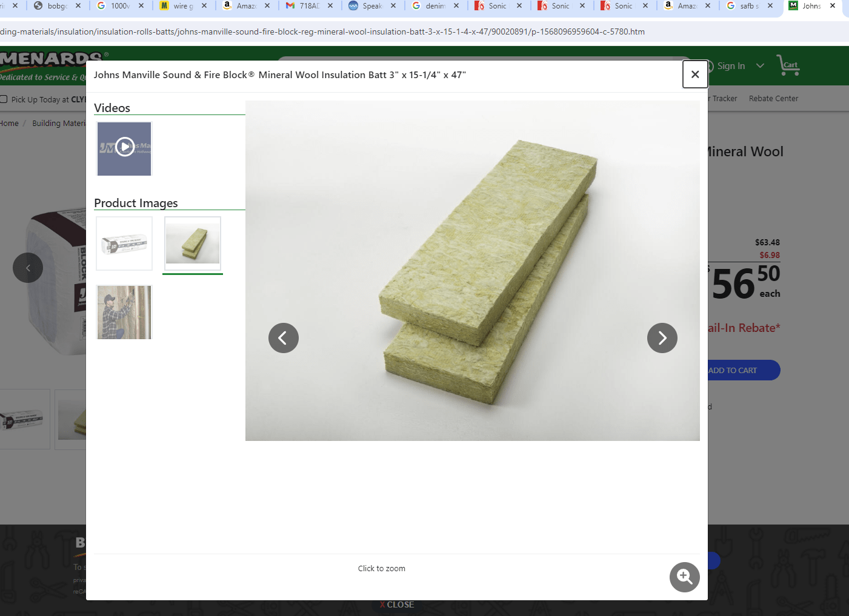
Task: Close the active Johns tab
Action: click(x=833, y=5)
